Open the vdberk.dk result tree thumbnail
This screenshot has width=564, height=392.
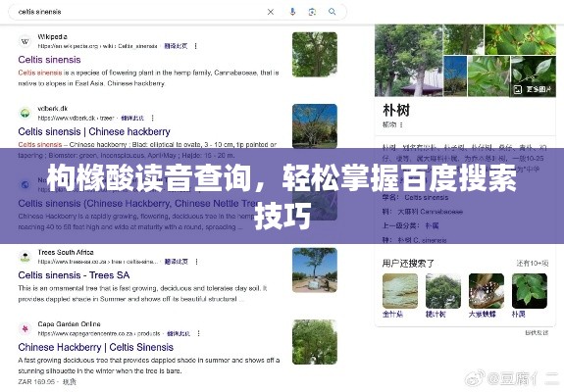pos(315,126)
